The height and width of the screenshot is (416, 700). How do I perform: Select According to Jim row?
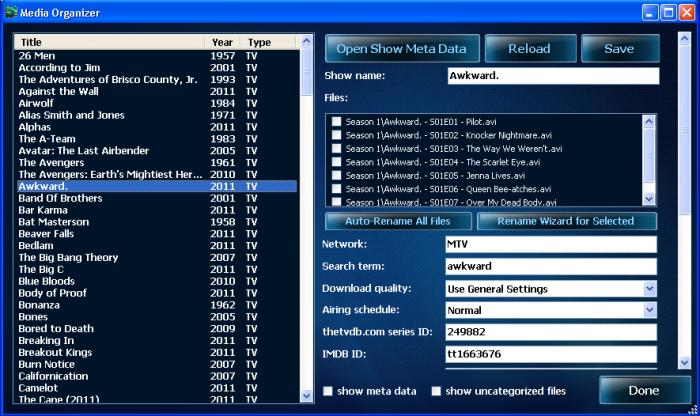[157, 68]
